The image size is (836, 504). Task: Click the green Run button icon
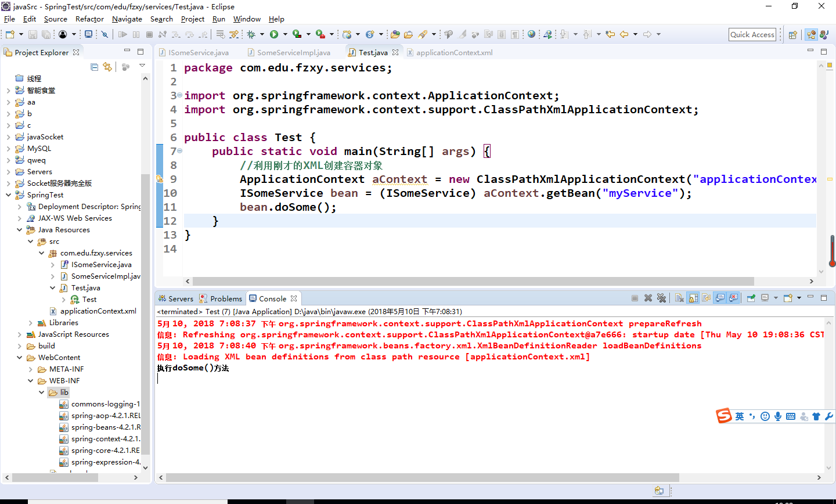(x=274, y=34)
